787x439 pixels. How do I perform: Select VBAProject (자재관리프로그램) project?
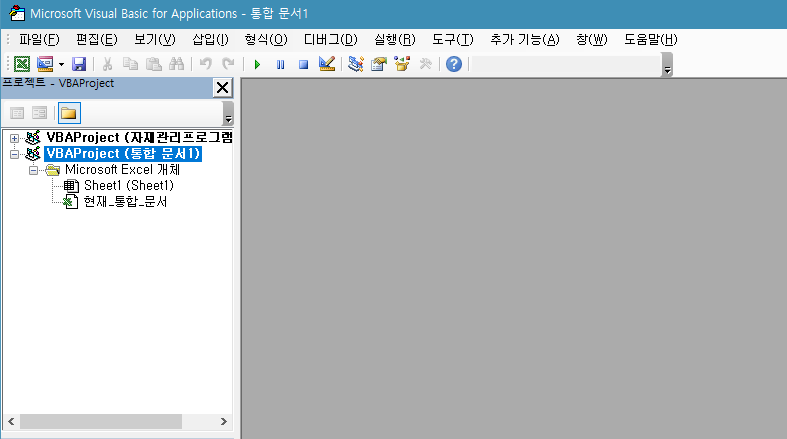139,137
